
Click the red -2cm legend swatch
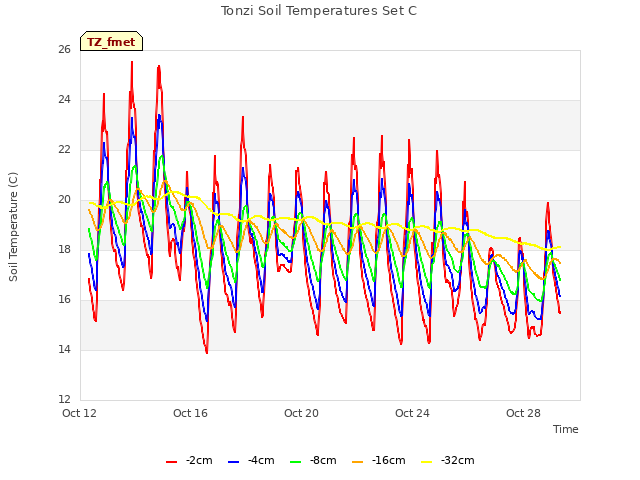(171, 462)
